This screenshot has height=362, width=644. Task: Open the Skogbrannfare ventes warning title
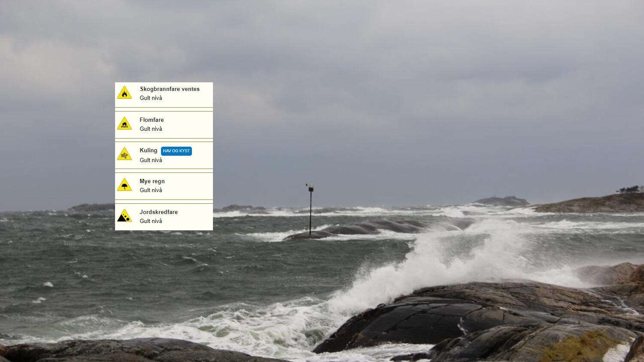[170, 89]
